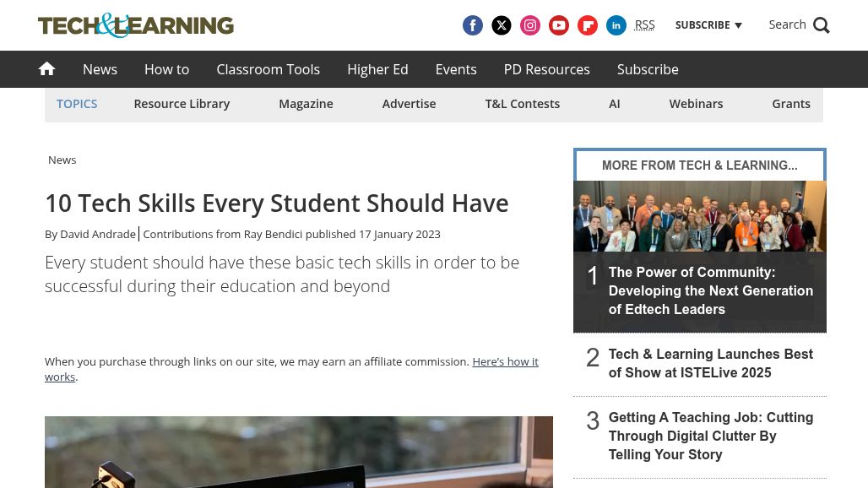Click the Search magnifier icon
The height and width of the screenshot is (488, 868).
pos(821,24)
